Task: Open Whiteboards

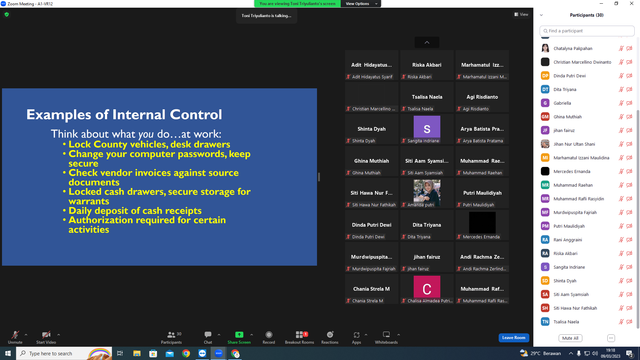Action: pos(386,337)
